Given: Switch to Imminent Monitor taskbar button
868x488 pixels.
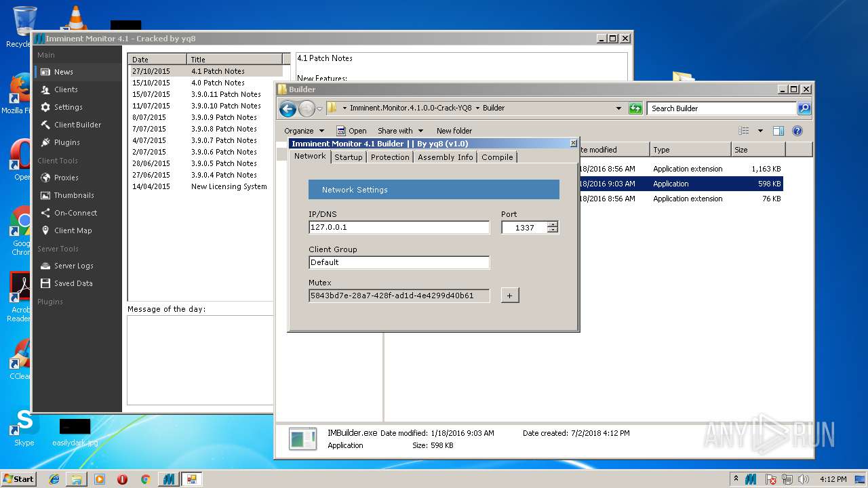Looking at the screenshot, I should coord(168,479).
